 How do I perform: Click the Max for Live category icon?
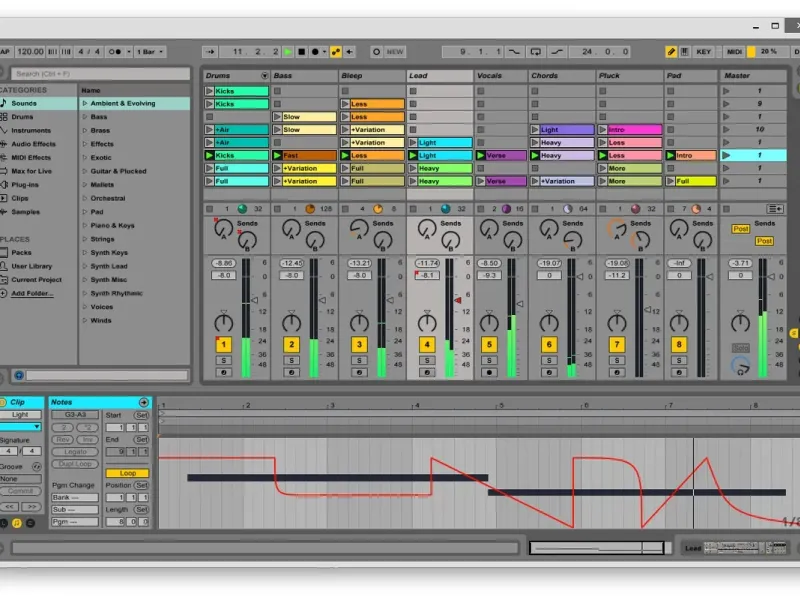click(4, 171)
